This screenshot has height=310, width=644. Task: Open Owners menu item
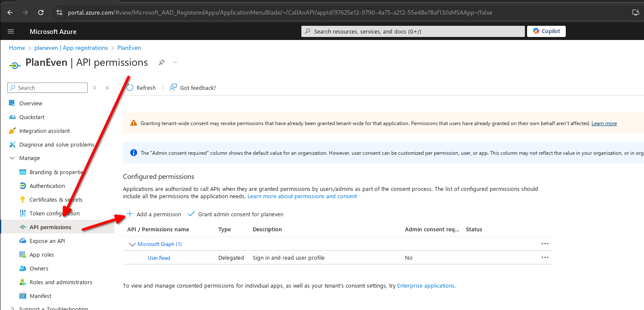tap(39, 268)
